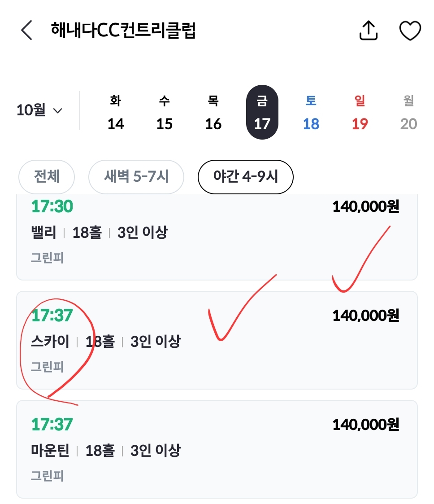Viewport: 434px width, 504px height.
Task: Choose the 전체 time filter
Action: [47, 177]
